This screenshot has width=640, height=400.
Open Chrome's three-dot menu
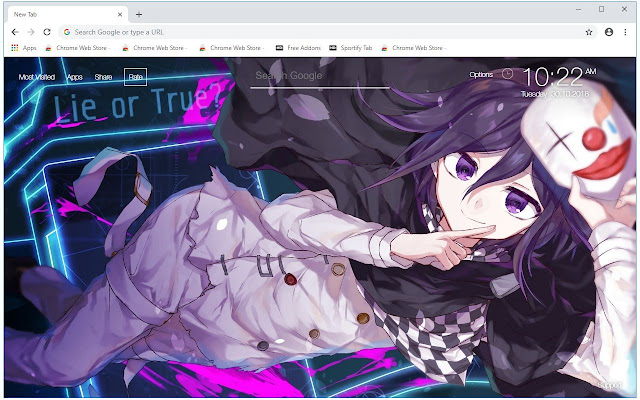tap(625, 32)
